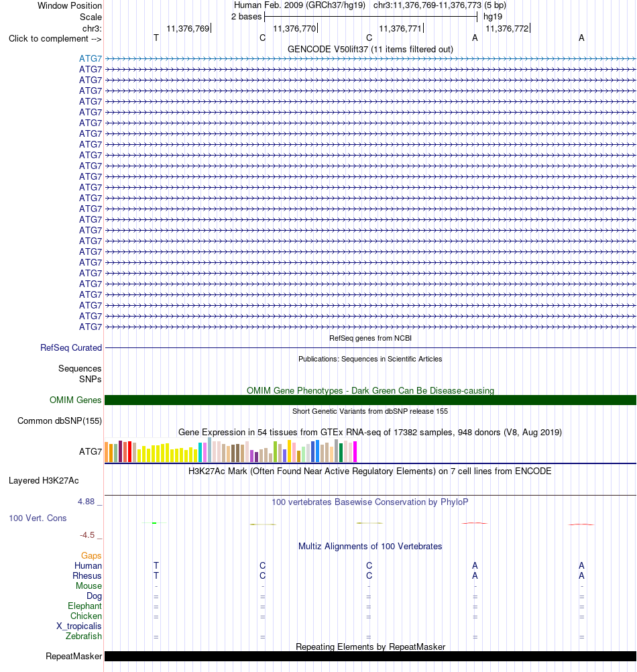Click the Dog species label
Viewport: 637px width, 672px height.
[95, 596]
